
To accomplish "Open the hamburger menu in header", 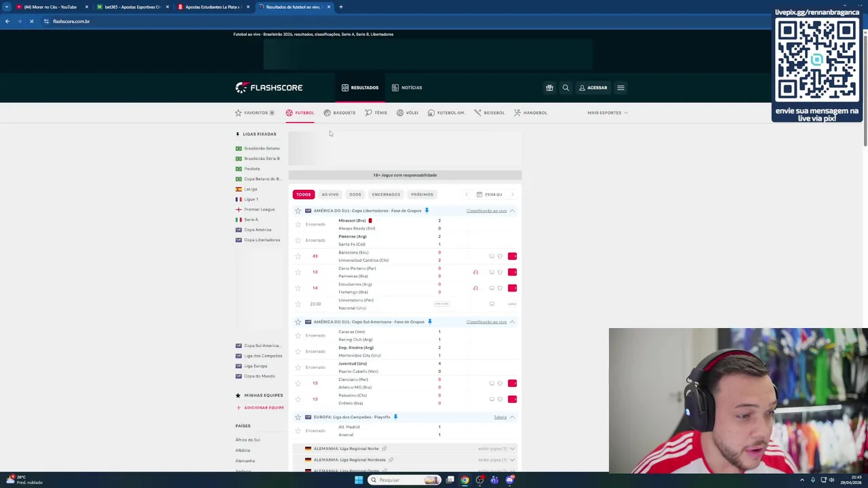I will click(x=620, y=87).
